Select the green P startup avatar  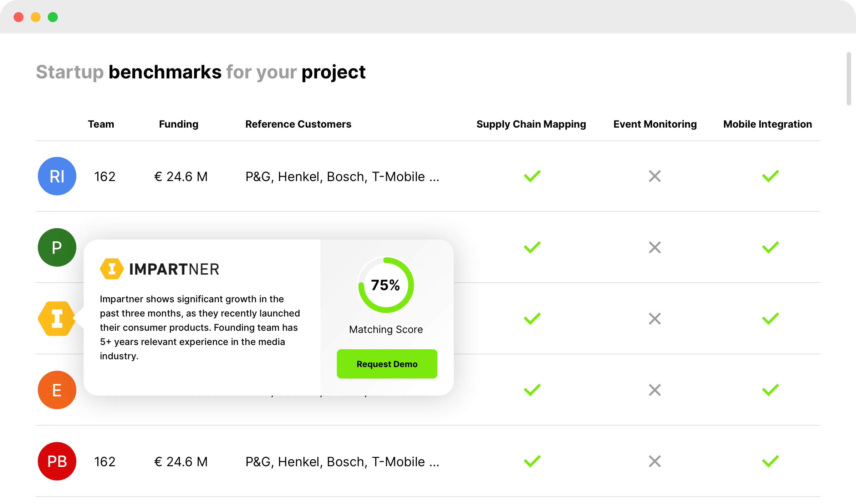pyautogui.click(x=57, y=247)
